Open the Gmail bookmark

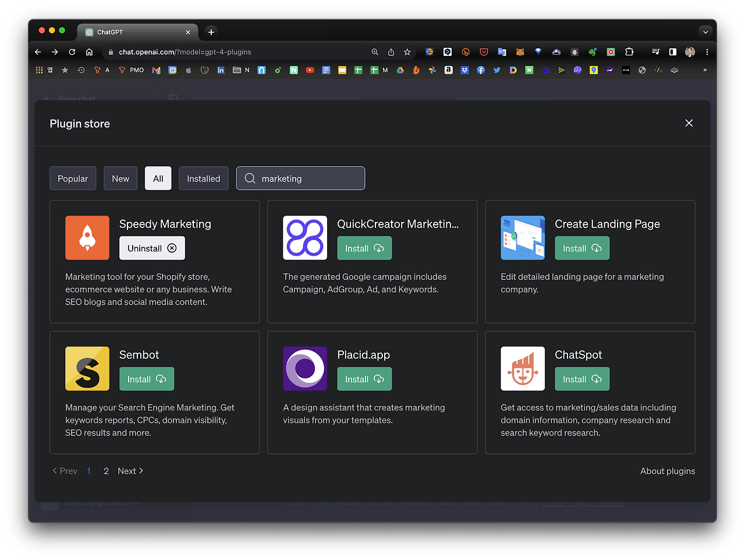tap(156, 70)
